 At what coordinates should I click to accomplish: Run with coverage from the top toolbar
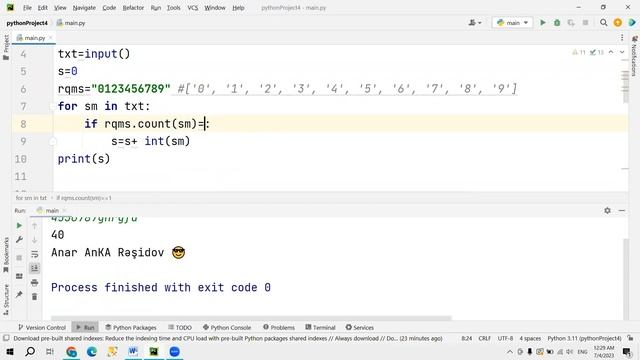571,23
